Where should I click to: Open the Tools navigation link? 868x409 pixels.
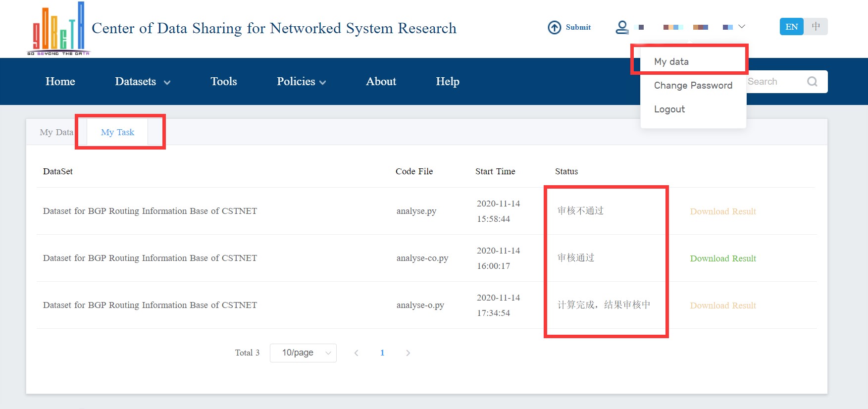[x=224, y=82]
